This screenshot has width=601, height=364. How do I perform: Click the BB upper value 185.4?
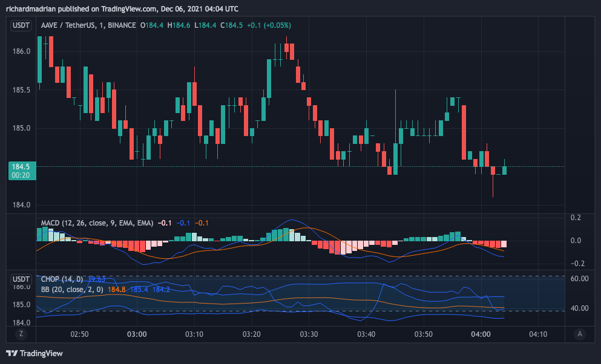tap(139, 290)
